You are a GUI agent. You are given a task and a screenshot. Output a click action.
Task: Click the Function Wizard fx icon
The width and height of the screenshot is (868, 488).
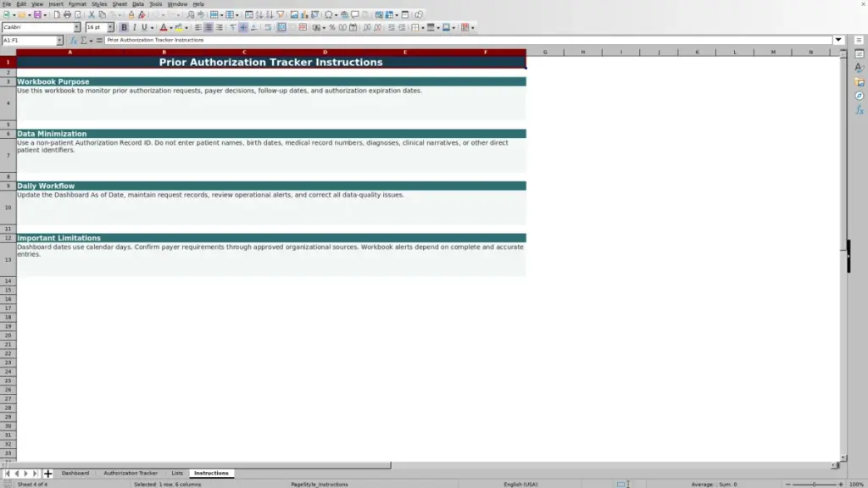(74, 41)
